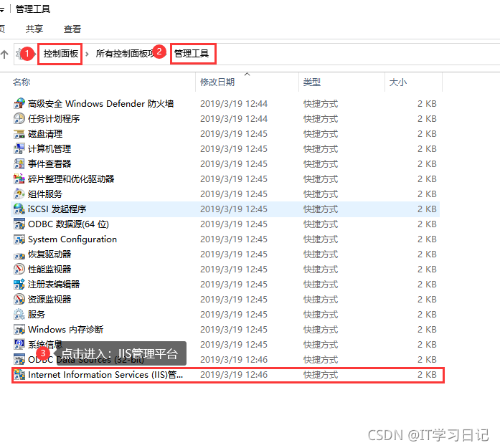This screenshot has height=448, width=500.
Task: Click the 2 KB size in 磁盘清理 row
Action: (x=427, y=134)
